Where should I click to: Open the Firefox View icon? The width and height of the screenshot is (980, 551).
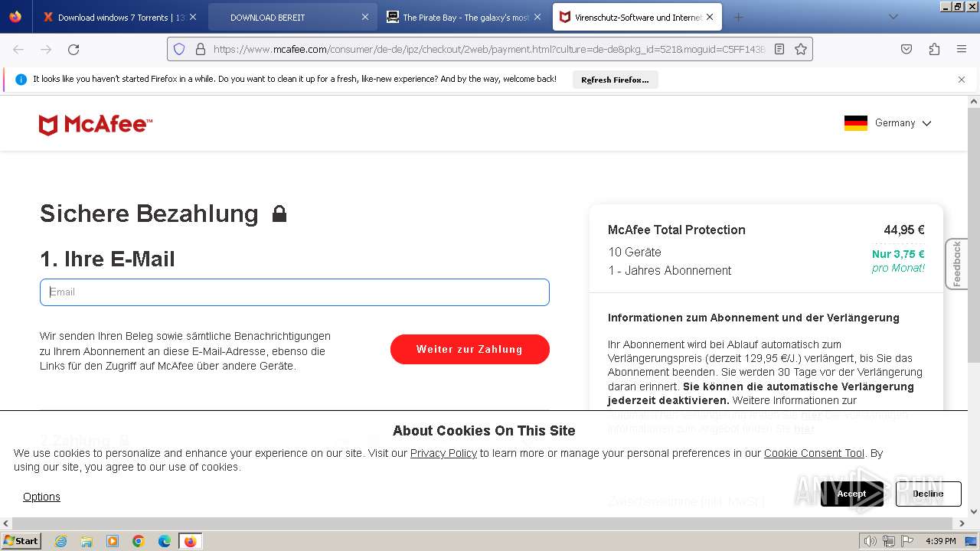15,17
